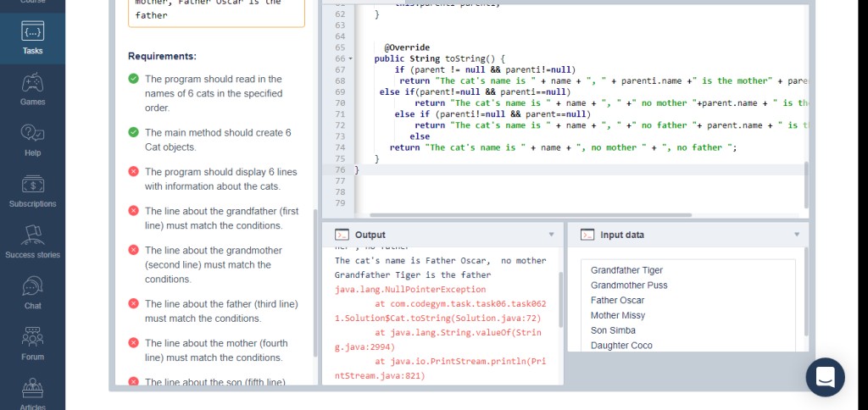Select 'Grandfather Tiger' in input data

click(x=626, y=270)
